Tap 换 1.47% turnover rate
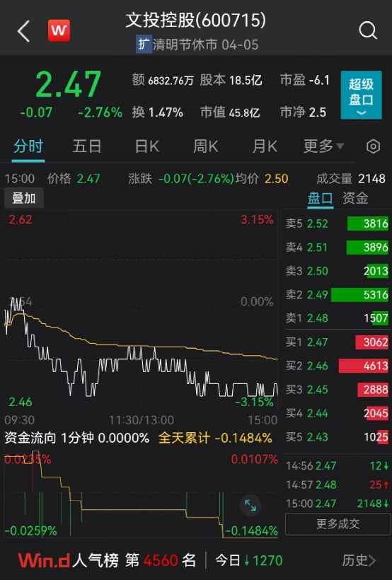 tap(157, 112)
